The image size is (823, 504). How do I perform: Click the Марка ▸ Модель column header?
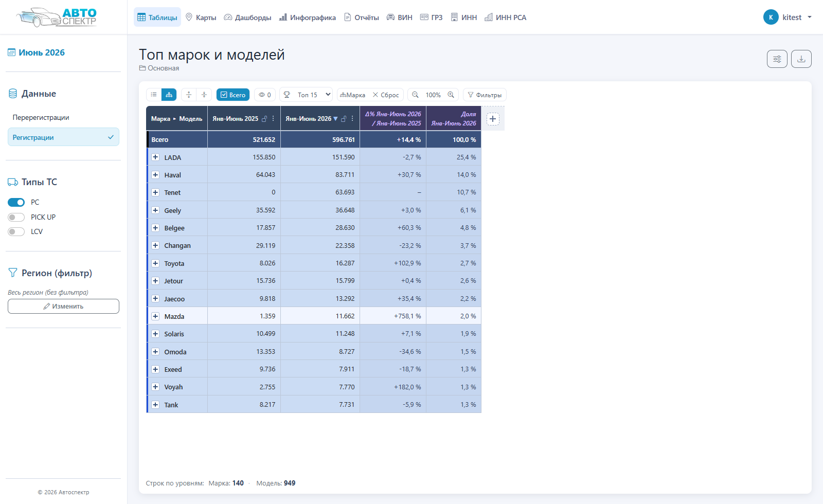coord(176,119)
